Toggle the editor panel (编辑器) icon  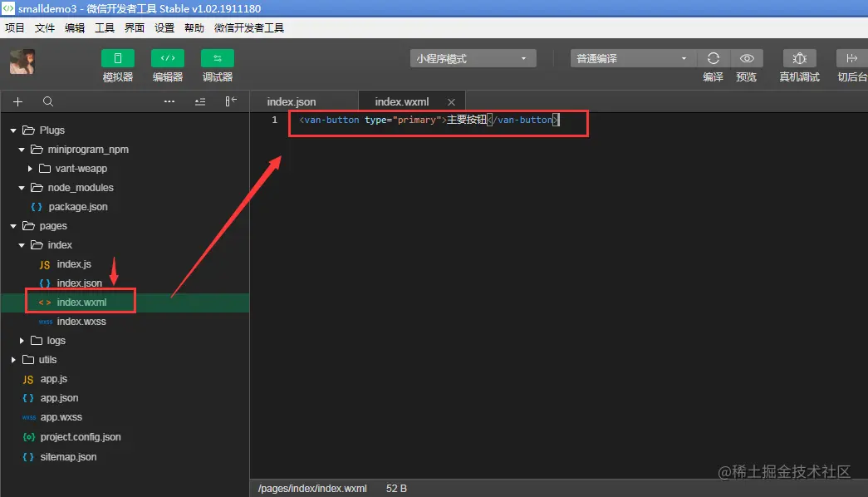coord(168,58)
